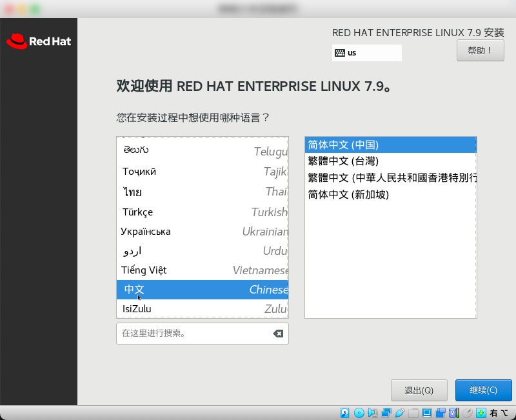Choose Українська (Ukrainian) language row
Viewport: 516px width, 420px height.
(203, 232)
